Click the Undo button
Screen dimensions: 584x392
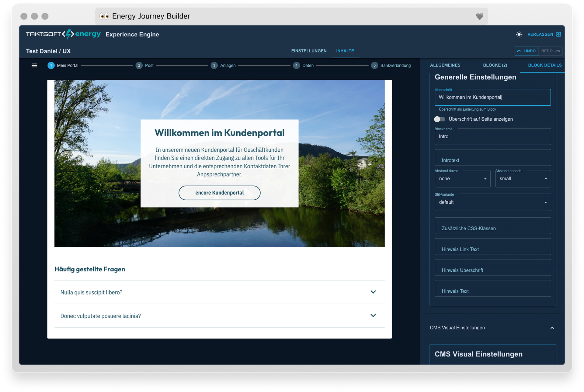(526, 51)
